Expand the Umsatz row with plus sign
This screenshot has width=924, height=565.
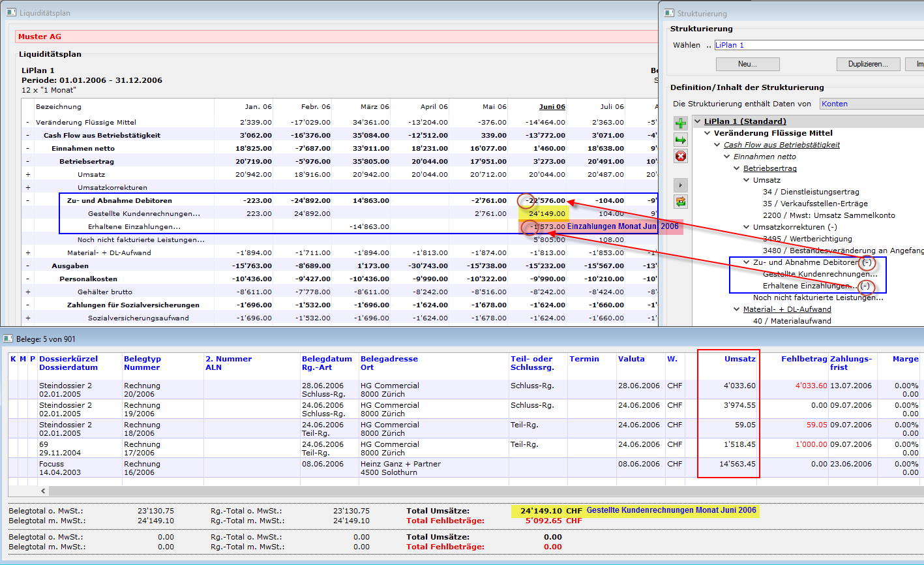[27, 175]
